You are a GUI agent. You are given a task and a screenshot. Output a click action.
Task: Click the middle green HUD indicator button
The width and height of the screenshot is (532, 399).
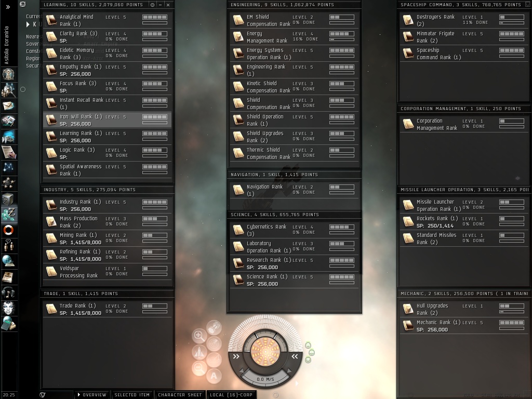[x=312, y=353]
